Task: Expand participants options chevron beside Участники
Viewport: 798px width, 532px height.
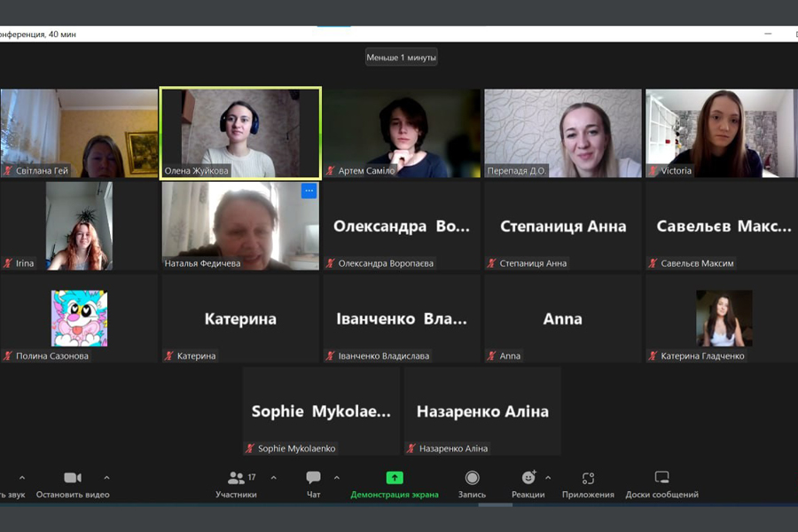Action: (274, 478)
